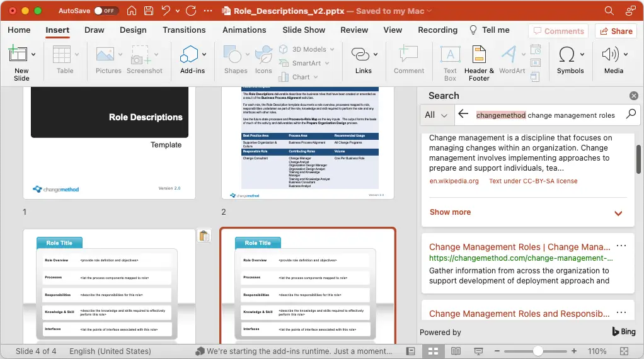Image resolution: width=644 pixels, height=359 pixels.
Task: Open Text under CC-BY-SA license link
Action: (x=533, y=181)
